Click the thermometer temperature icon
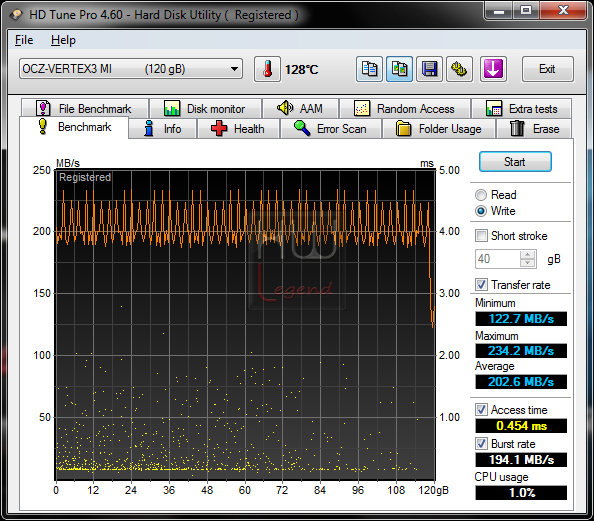594x521 pixels. pyautogui.click(x=267, y=69)
